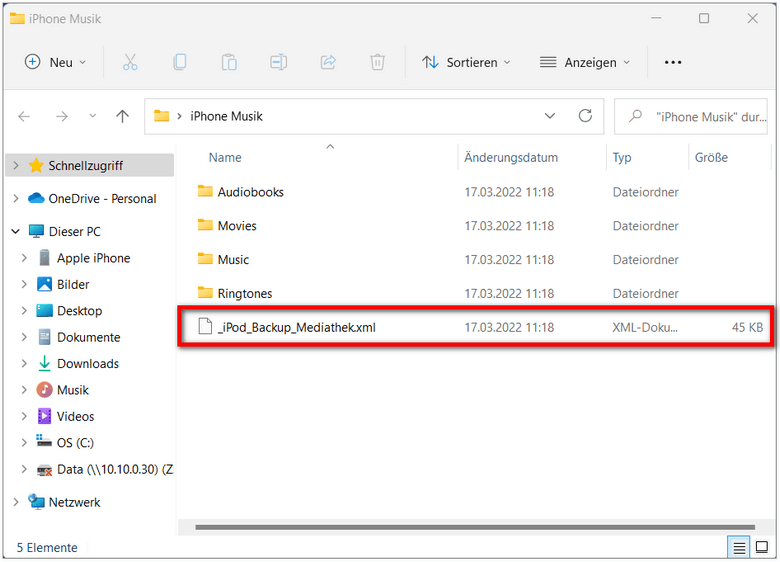Expand the Apple iPhone tree node
Image resolution: width=780 pixels, height=562 pixels.
pos(24,258)
